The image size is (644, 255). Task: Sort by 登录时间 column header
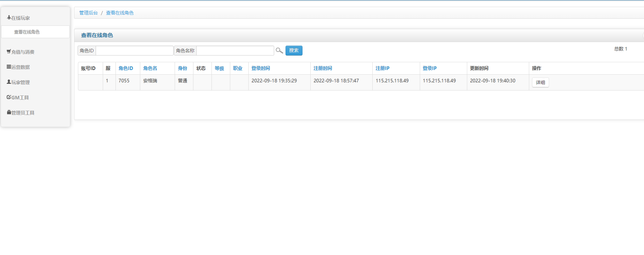pos(261,68)
